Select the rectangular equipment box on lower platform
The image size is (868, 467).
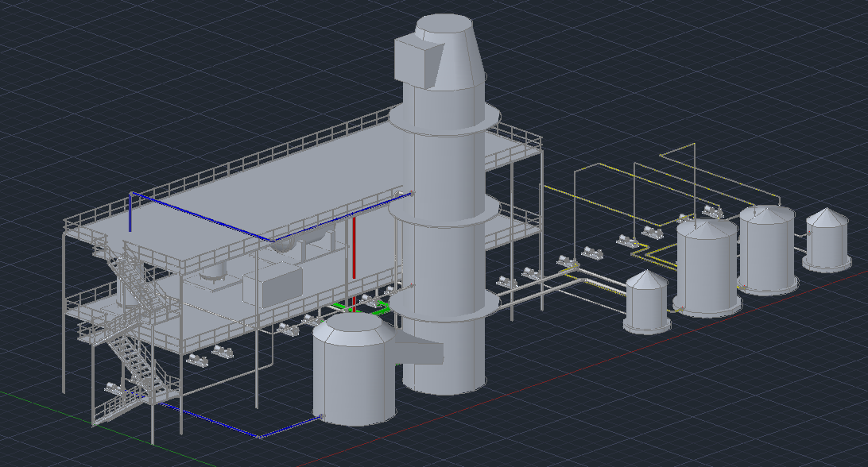pos(273,286)
